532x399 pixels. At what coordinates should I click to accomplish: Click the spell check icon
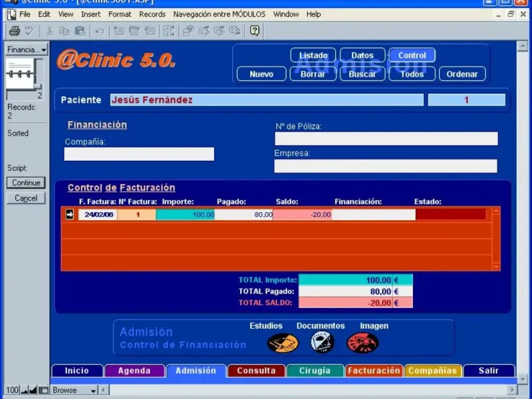point(30,31)
